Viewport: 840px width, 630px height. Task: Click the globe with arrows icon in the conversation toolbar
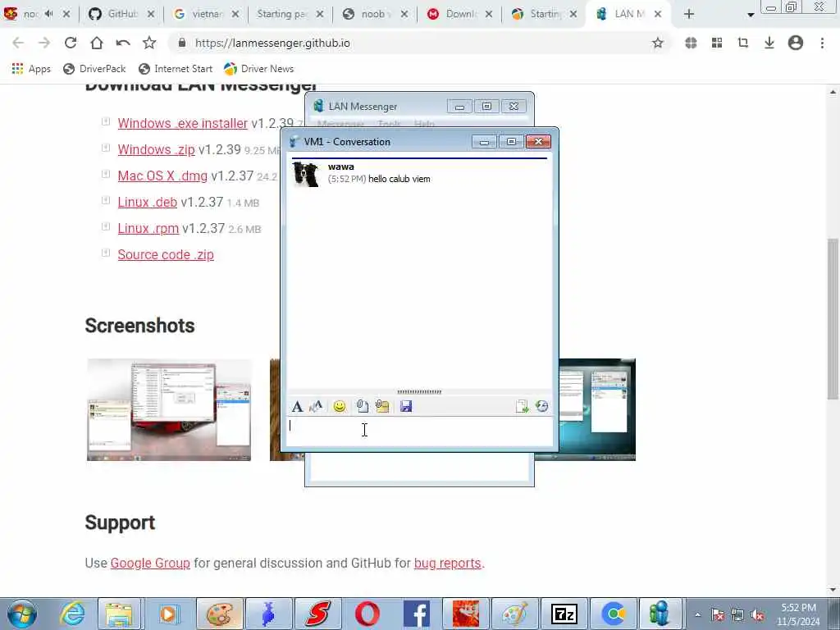point(541,407)
